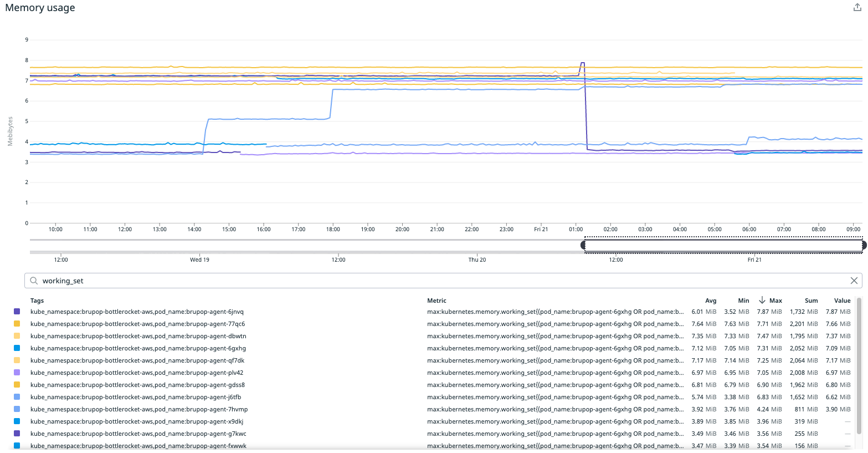Toggle color swatch for brupop-agent-6jnvq
The image size is (868, 453).
[x=17, y=312]
